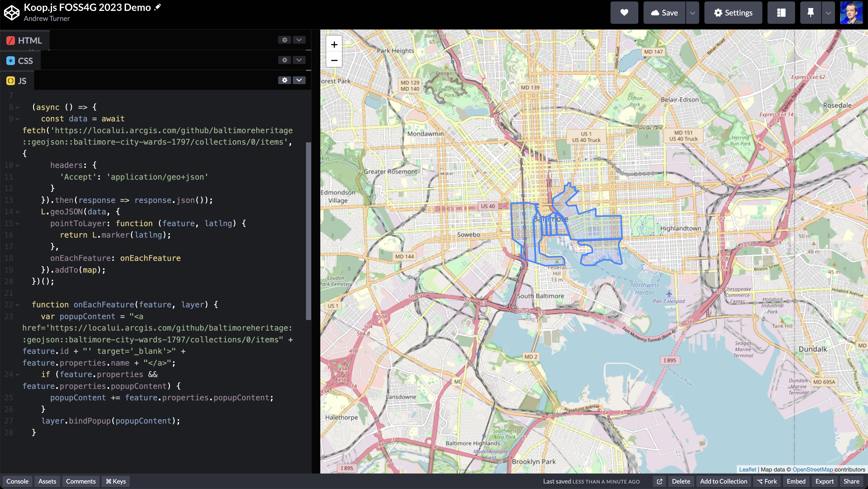868x489 pixels.
Task: Switch to the CSS editor tab
Action: tap(20, 61)
